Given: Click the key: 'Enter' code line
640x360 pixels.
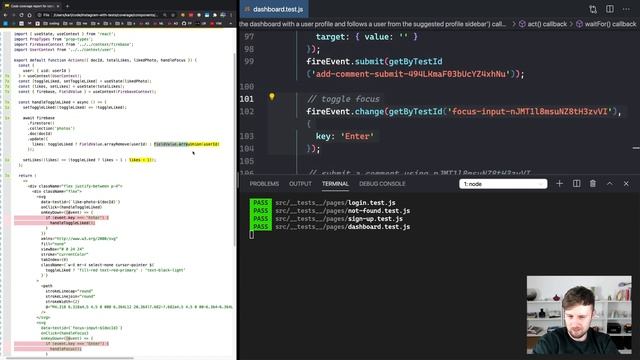Looking at the screenshot, I should (x=344, y=136).
